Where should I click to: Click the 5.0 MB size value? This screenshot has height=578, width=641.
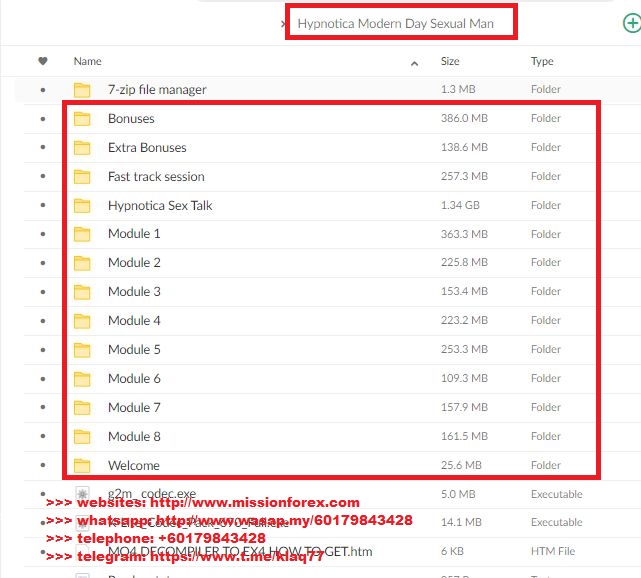(458, 494)
